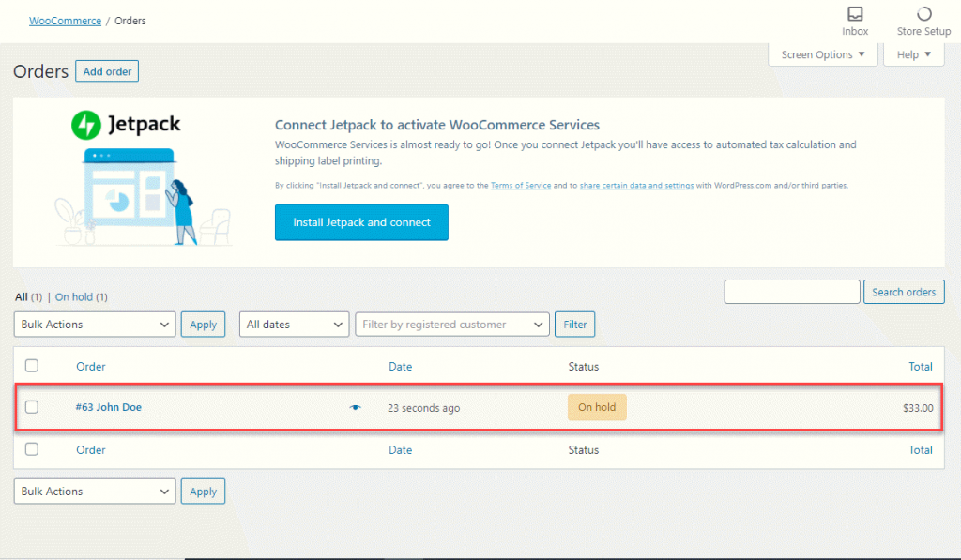Open the All dates dropdown
Image resolution: width=961 pixels, height=560 pixels.
(x=294, y=325)
